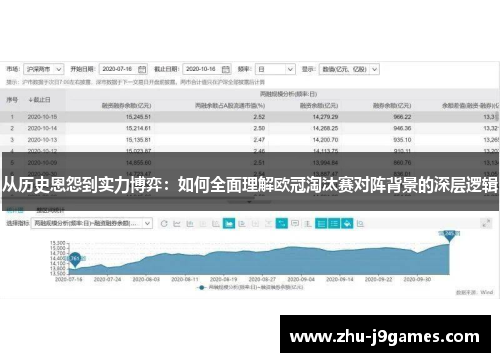
Task: Open the 频率 dropdown showing 日
Action: (275, 69)
